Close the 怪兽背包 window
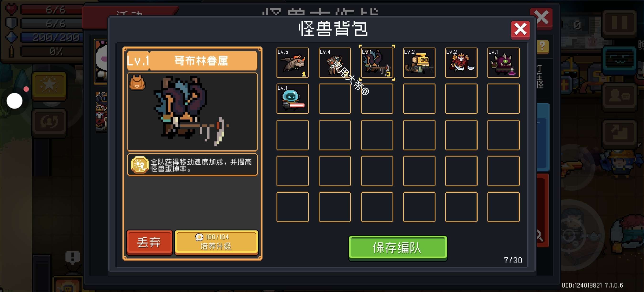Screen dimensions: 644x292 [520, 30]
